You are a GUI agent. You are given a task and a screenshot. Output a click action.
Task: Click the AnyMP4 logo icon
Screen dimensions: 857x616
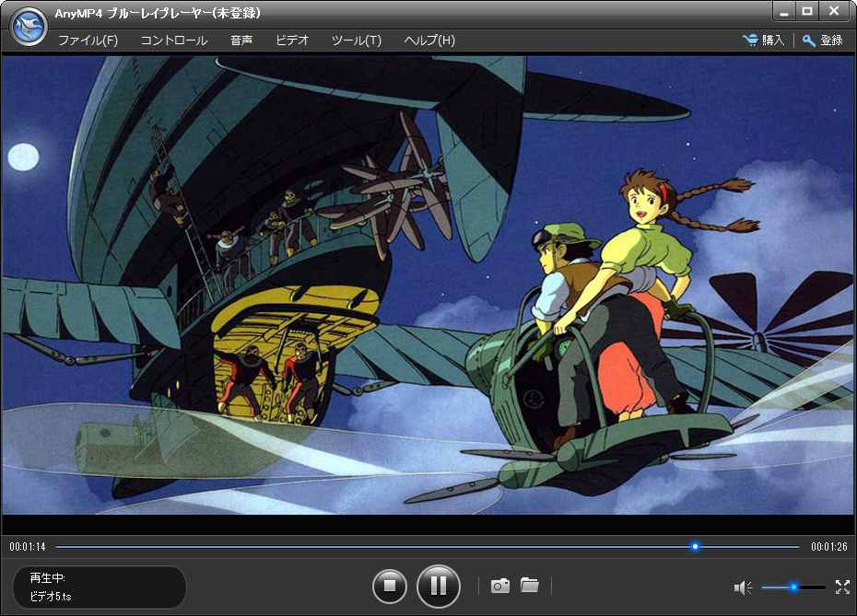point(29,26)
